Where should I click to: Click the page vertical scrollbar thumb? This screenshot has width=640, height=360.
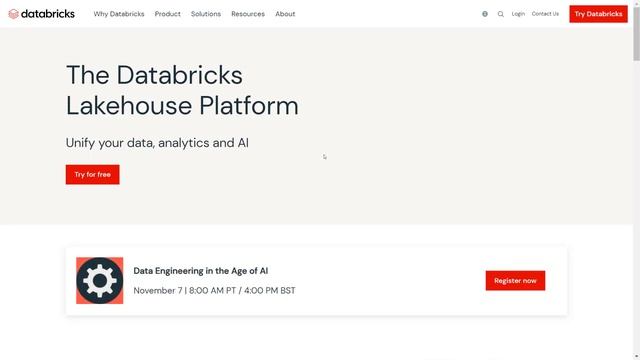(636, 35)
